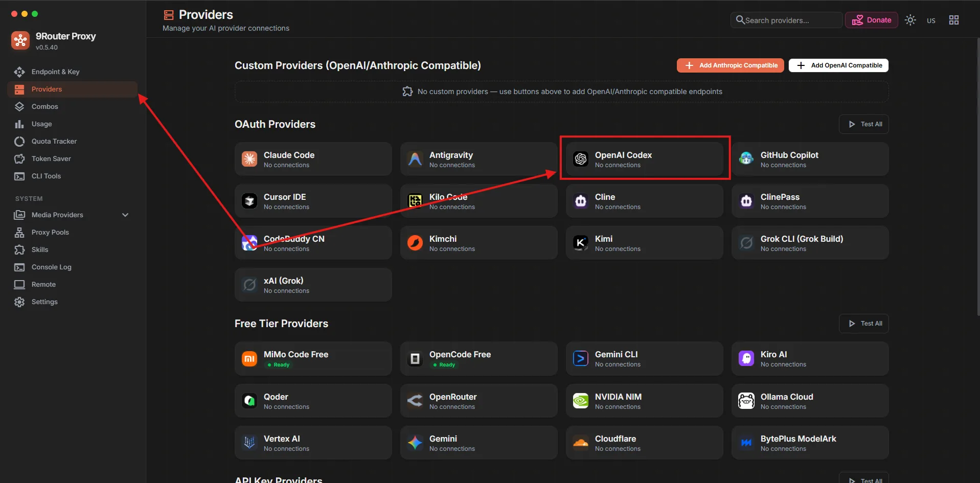The width and height of the screenshot is (980, 483).
Task: Open Settings in the sidebar
Action: (73, 302)
